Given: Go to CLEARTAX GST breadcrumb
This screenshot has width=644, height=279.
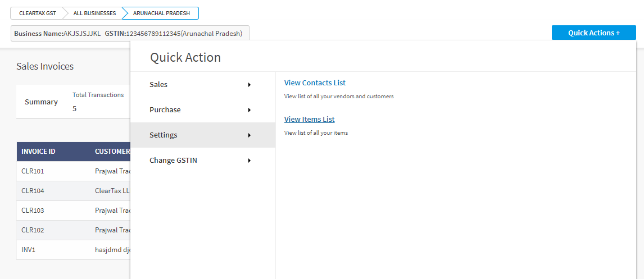Looking at the screenshot, I should [38, 13].
